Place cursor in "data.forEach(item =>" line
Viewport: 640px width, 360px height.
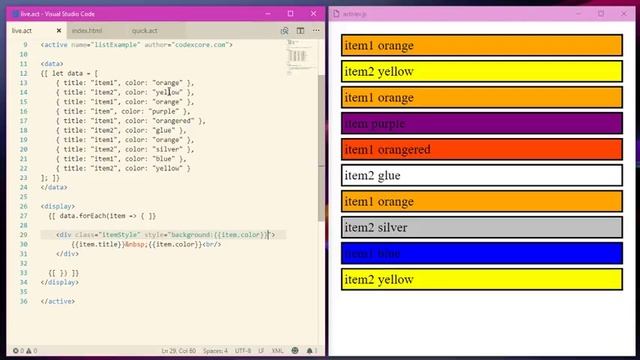coord(102,216)
